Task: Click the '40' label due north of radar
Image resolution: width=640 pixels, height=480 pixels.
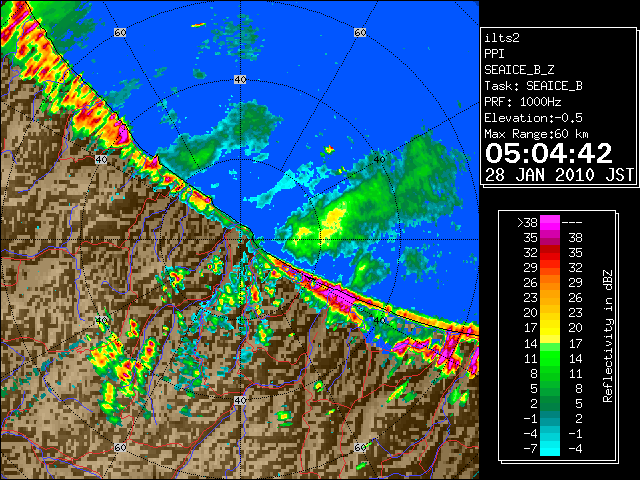Action: 240,80
